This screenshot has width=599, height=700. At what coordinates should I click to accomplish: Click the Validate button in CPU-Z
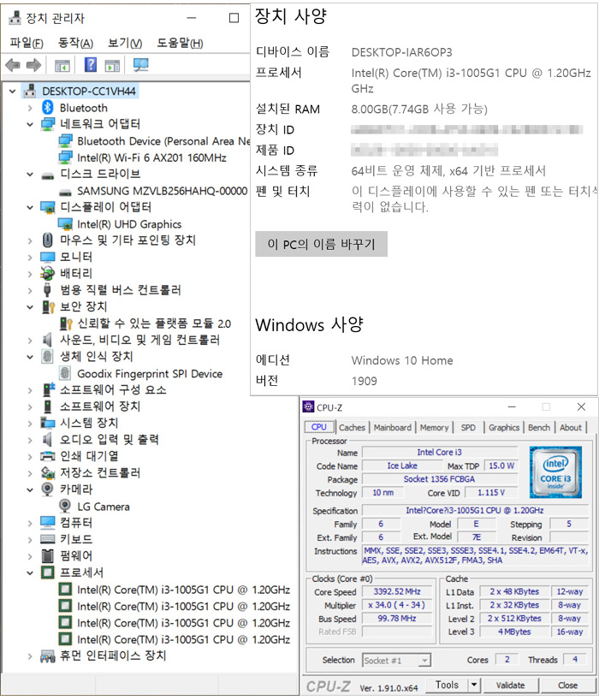(510, 685)
